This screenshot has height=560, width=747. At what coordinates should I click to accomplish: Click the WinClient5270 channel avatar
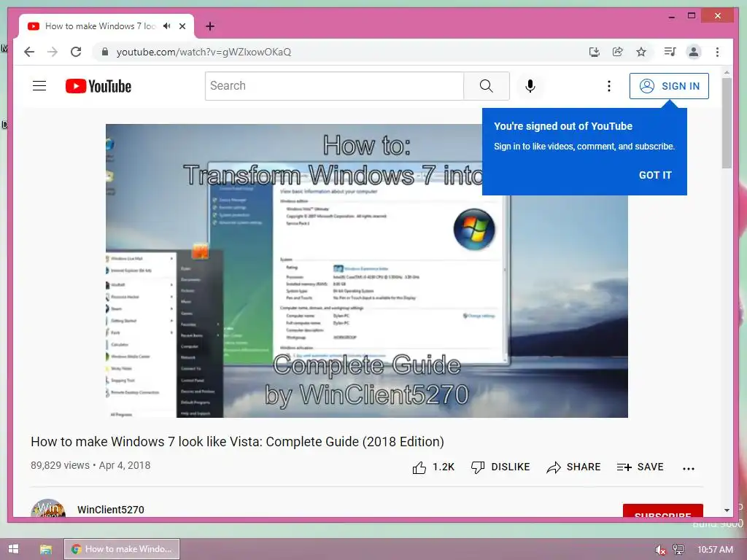48,508
